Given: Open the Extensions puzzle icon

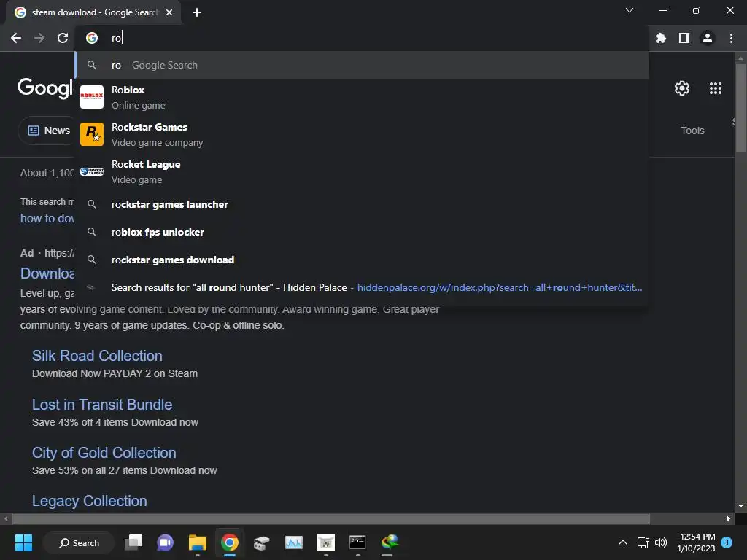Looking at the screenshot, I should pyautogui.click(x=661, y=38).
